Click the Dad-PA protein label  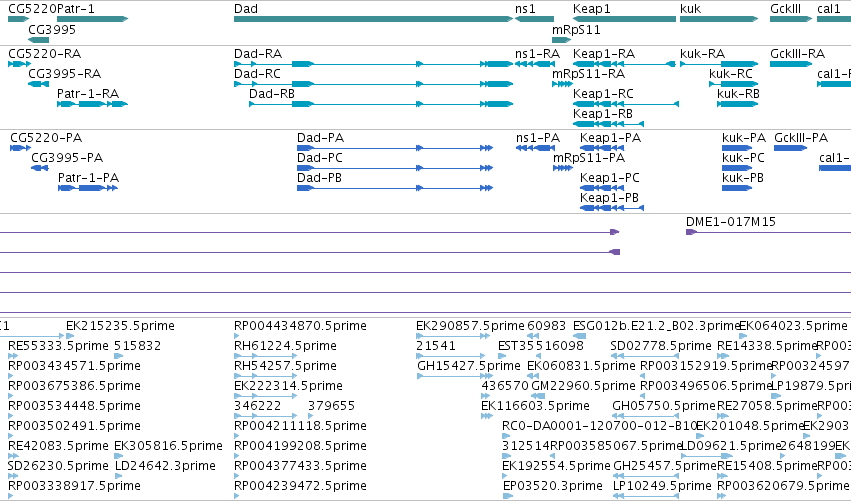click(320, 137)
